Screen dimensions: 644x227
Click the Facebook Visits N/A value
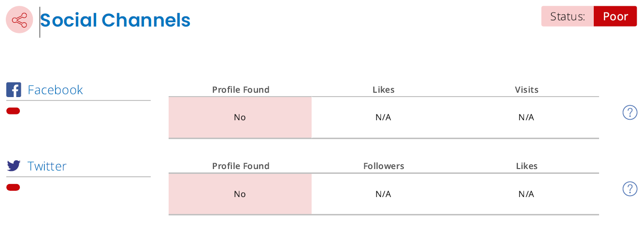coord(526,117)
